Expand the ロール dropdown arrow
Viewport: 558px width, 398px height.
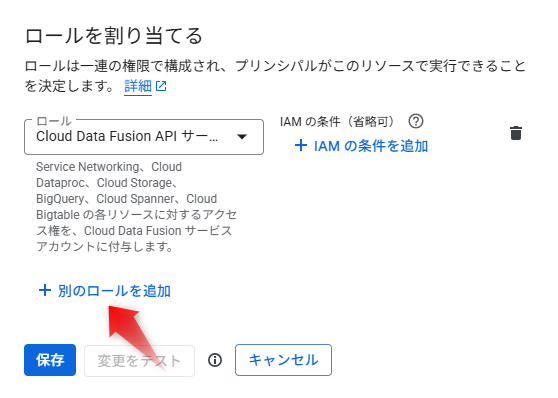(x=242, y=137)
